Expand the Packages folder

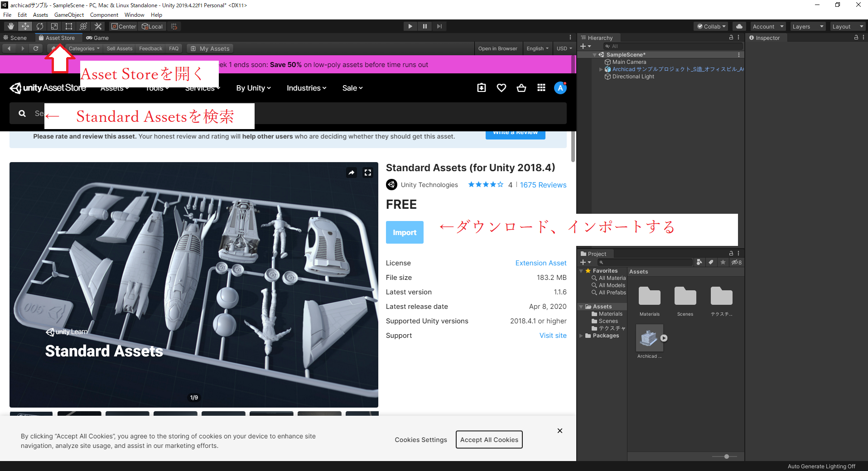[x=581, y=336]
